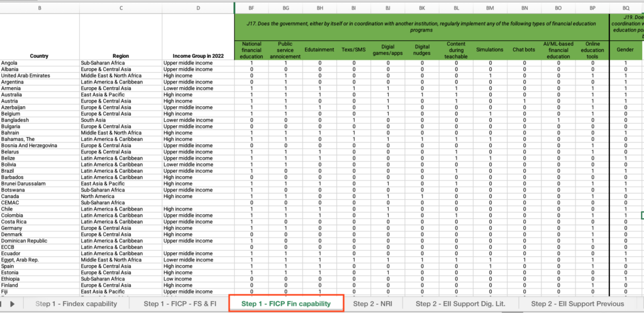Select column BI header

[x=353, y=8]
